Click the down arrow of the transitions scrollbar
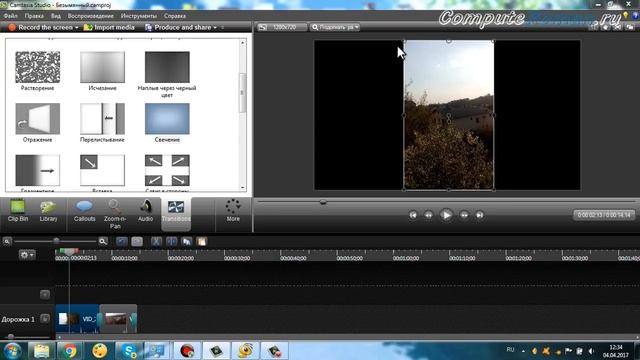This screenshot has height=360, width=640. click(243, 187)
